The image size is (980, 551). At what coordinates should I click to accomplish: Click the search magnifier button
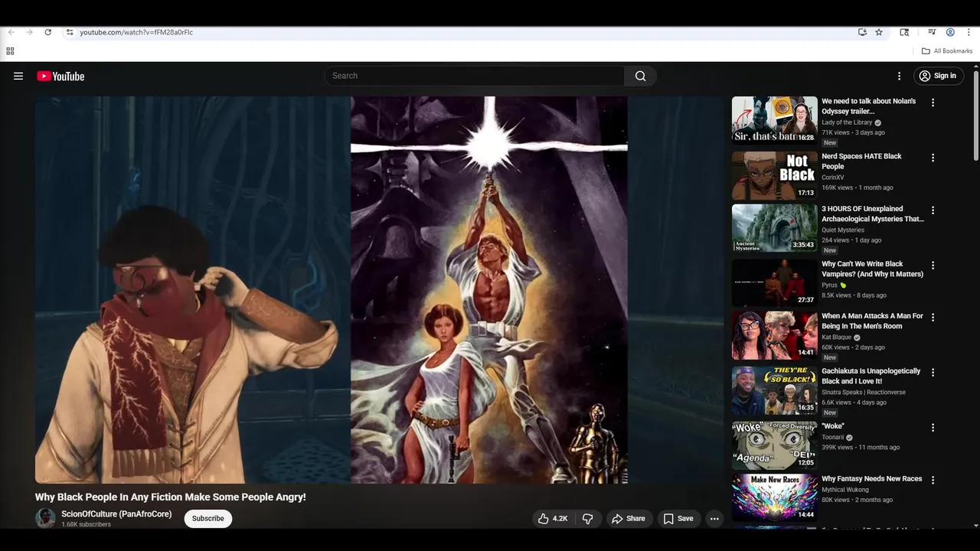(x=641, y=76)
